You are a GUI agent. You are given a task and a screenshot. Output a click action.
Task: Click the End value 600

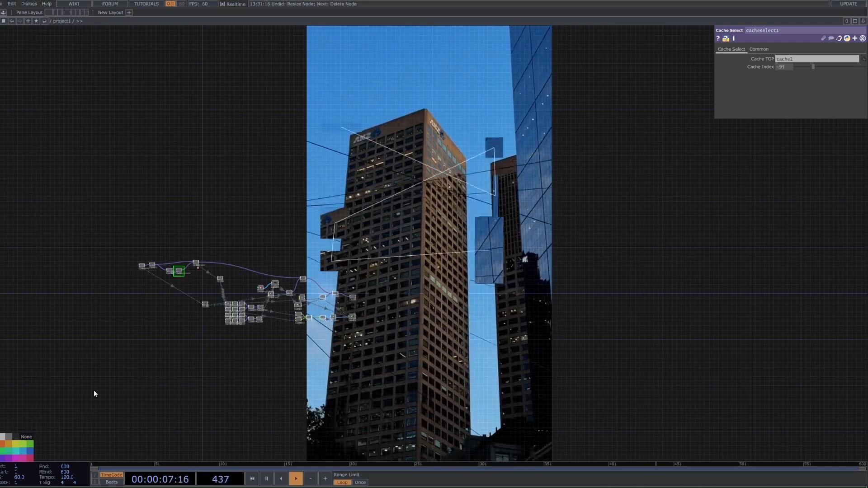65,466
